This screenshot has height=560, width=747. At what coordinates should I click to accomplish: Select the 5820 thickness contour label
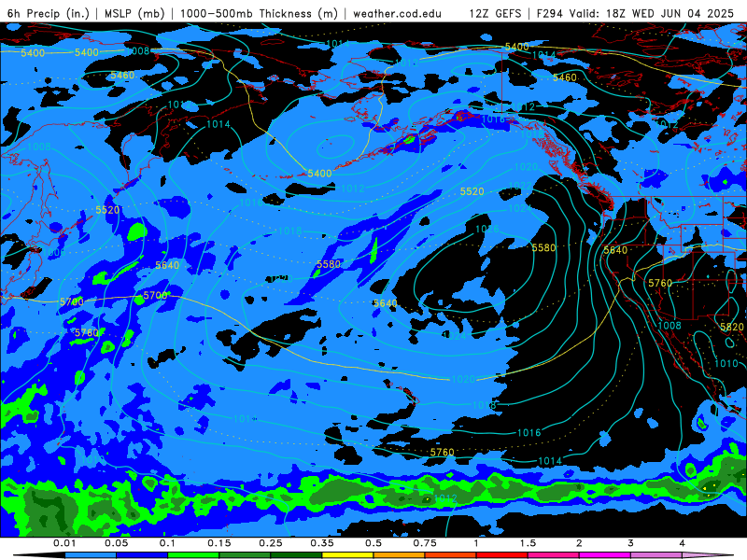tap(731, 327)
